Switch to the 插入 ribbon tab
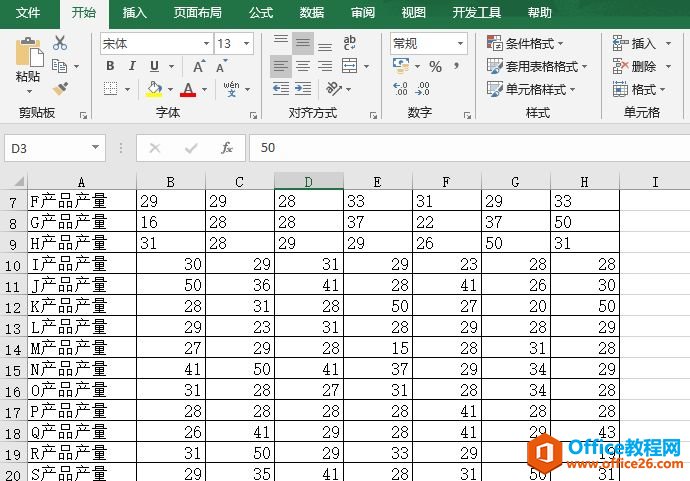The image size is (690, 481). [134, 12]
